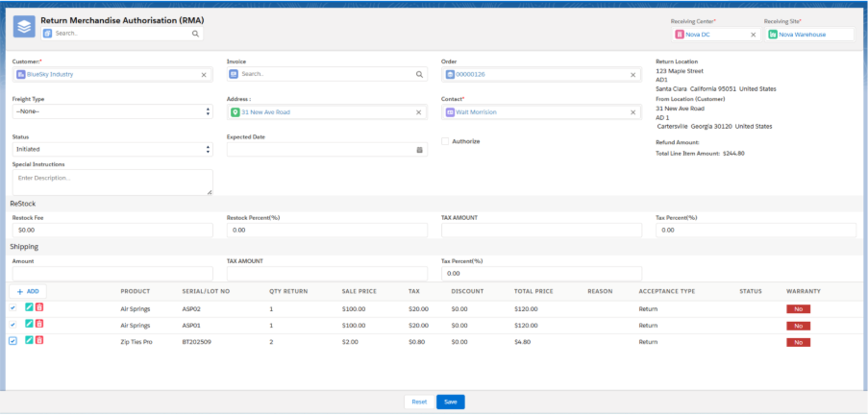Click the RMA stacked layers header icon
Viewport: 868px width, 415px height.
click(x=24, y=27)
